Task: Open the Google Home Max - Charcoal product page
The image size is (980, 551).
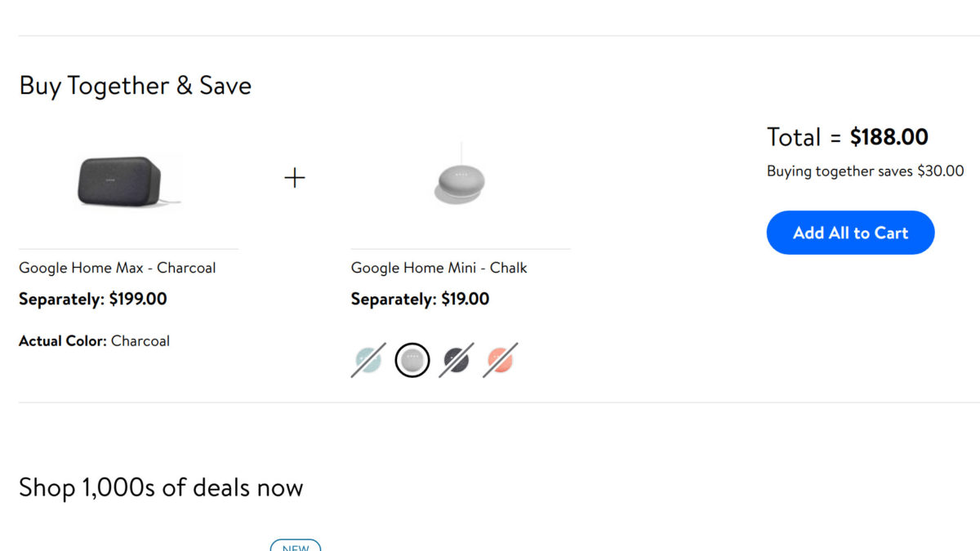Action: [118, 267]
